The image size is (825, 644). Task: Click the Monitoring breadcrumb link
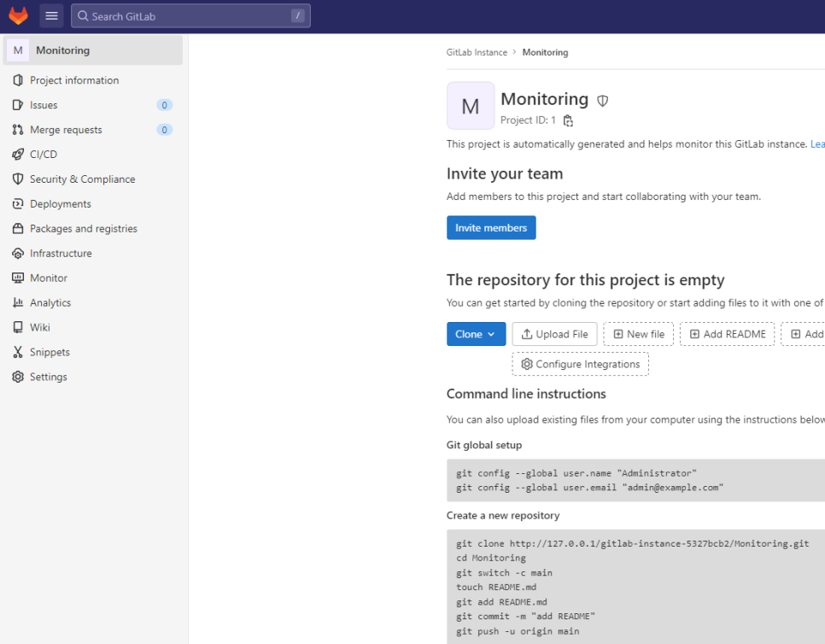point(545,53)
